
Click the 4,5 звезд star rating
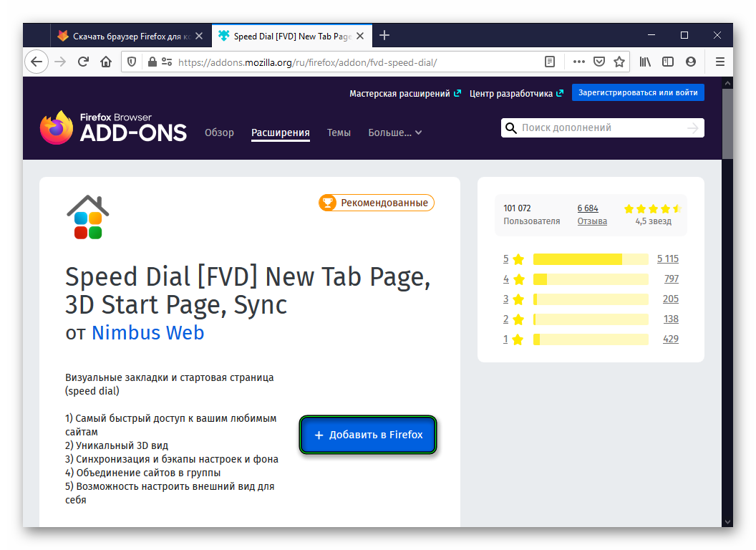click(653, 215)
